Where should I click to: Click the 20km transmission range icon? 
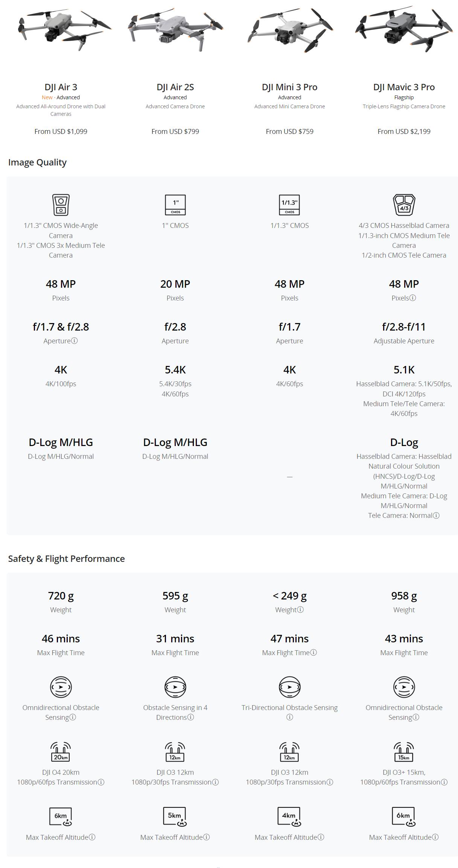tap(61, 751)
